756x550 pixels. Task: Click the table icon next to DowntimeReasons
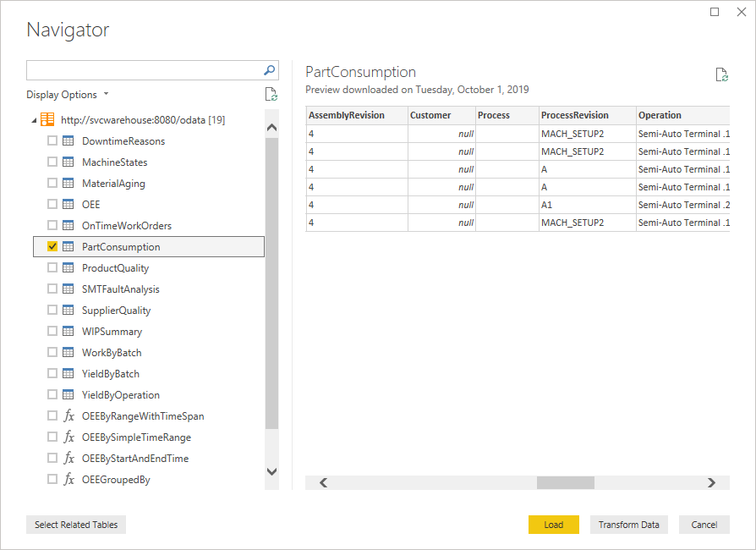(x=68, y=140)
